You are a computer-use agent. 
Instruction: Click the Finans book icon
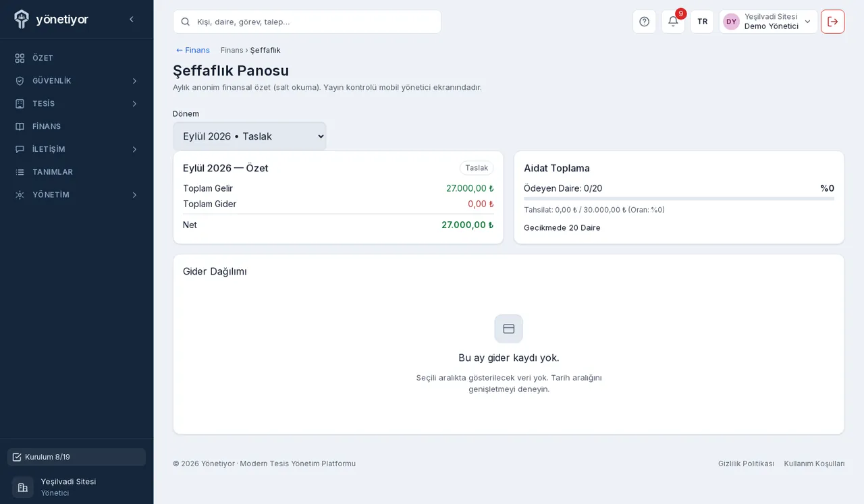tap(20, 126)
